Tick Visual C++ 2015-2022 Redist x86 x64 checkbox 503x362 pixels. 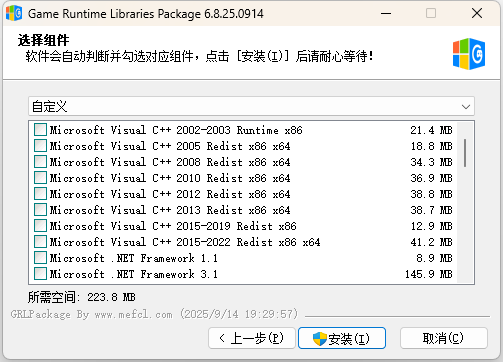40,241
